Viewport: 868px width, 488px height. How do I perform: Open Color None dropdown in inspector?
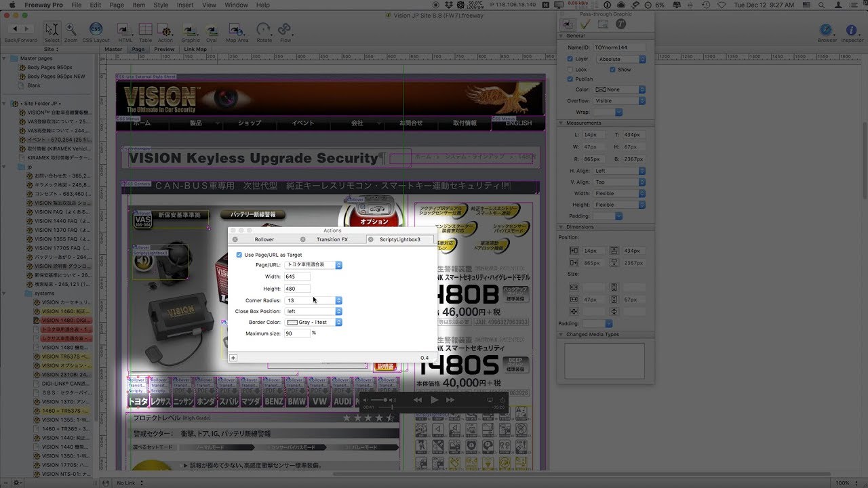620,89
